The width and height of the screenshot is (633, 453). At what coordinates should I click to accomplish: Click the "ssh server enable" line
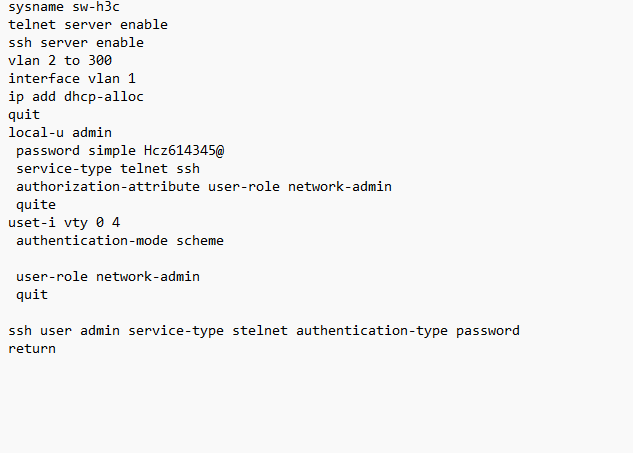click(x=76, y=43)
